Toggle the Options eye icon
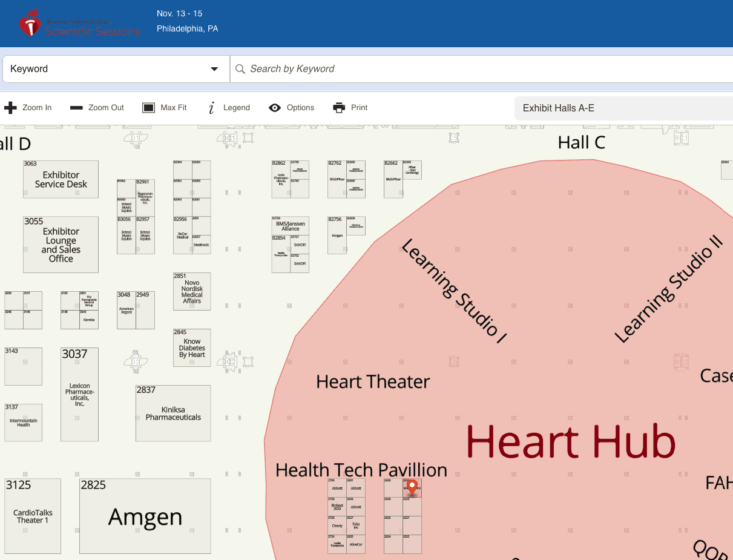Viewport: 733px width, 560px height. click(275, 108)
